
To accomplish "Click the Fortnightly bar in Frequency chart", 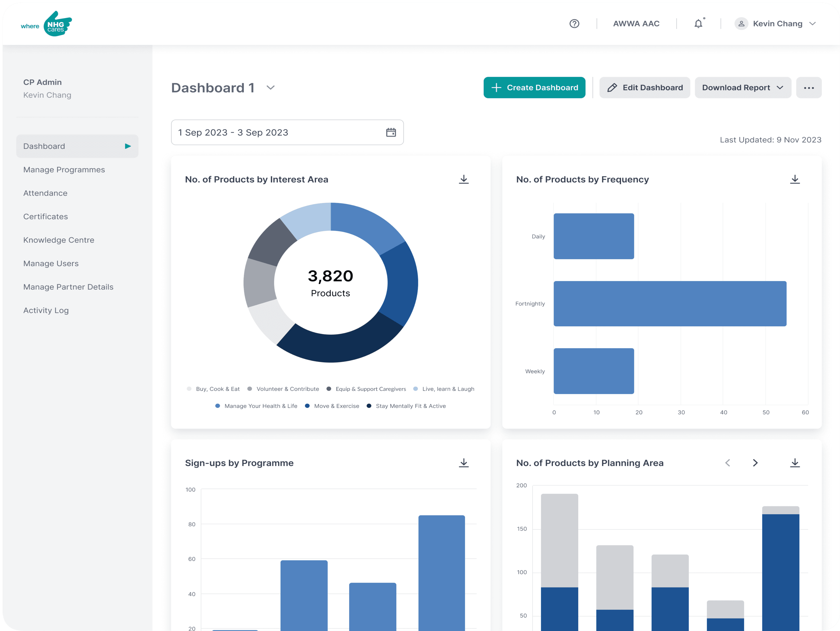I will pos(670,304).
